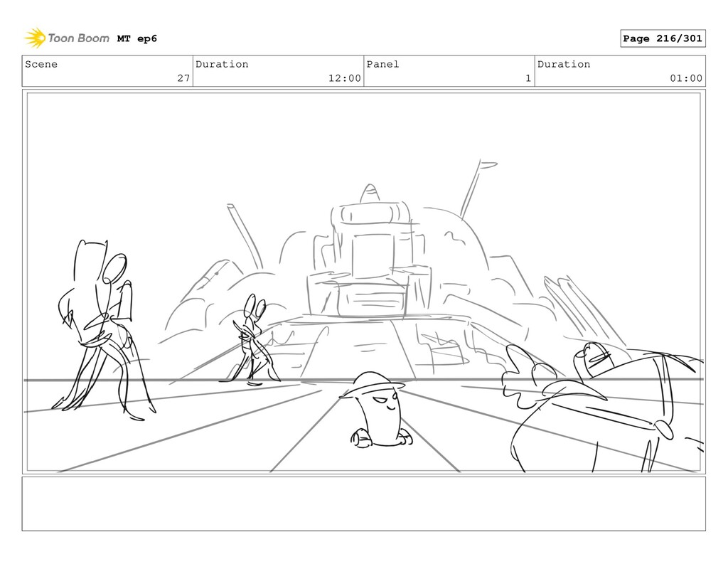Click the 'MT ep6' project title
728x564 pixels.
[137, 38]
